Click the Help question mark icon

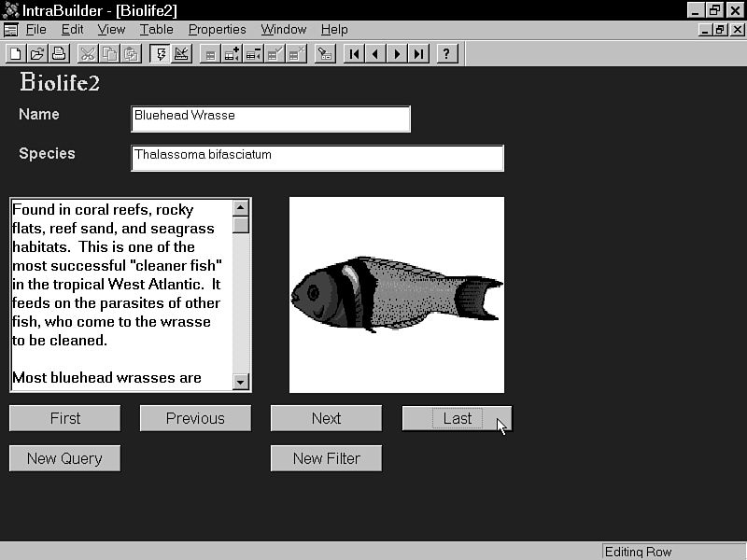point(447,53)
